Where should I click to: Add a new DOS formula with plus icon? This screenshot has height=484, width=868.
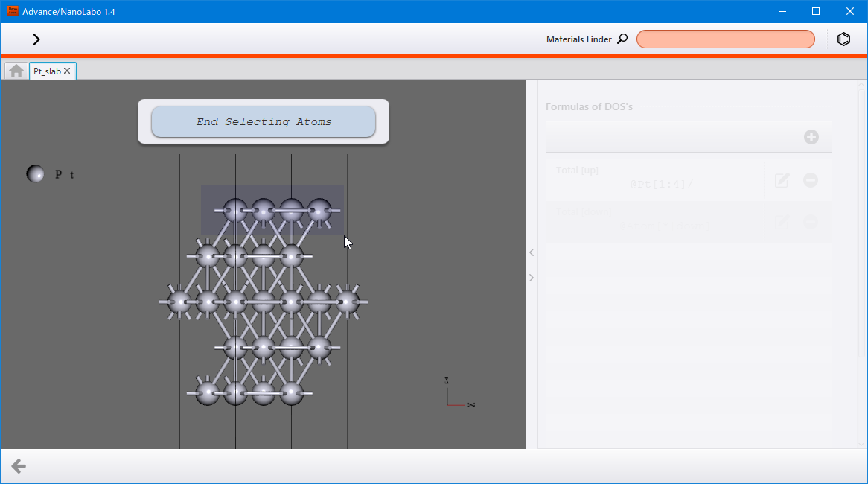(811, 137)
